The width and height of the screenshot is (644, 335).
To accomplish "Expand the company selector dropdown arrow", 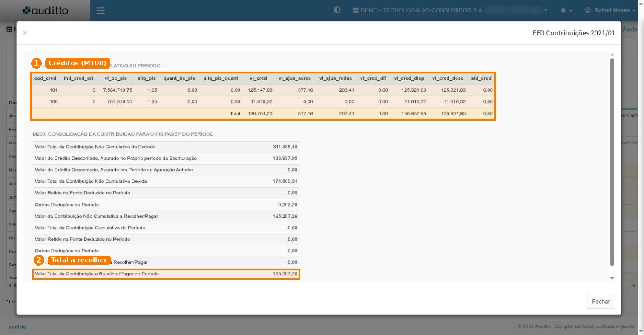I will (x=546, y=11).
